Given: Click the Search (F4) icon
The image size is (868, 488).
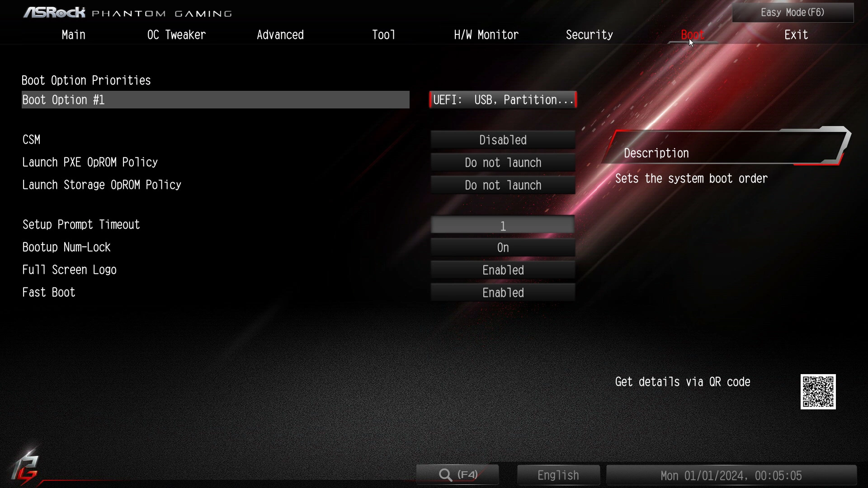Looking at the screenshot, I should [458, 475].
